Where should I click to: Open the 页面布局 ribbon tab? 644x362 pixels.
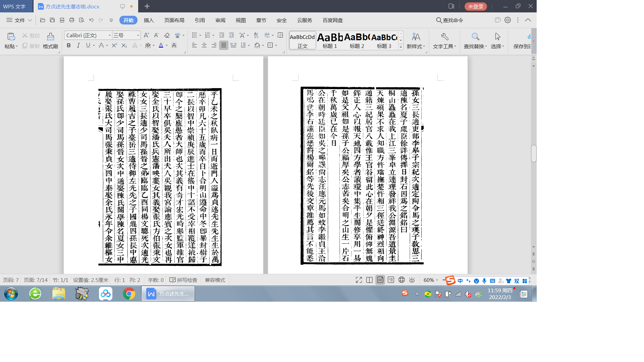[174, 20]
